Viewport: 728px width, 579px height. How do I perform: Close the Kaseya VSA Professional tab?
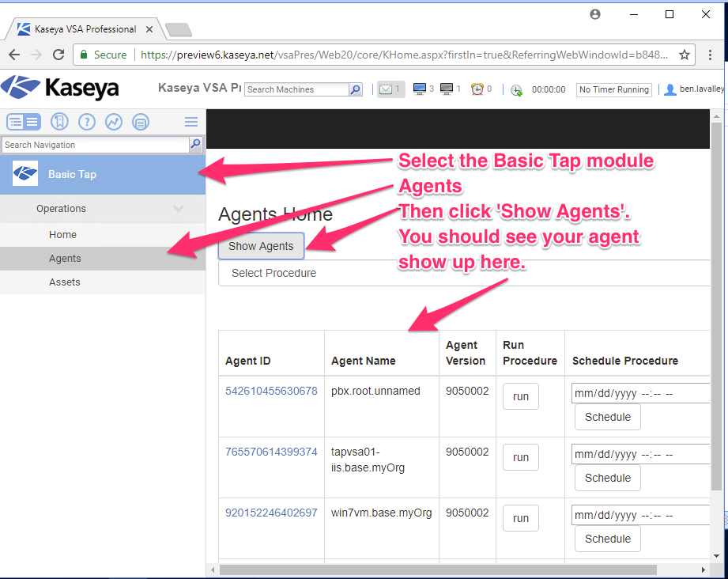click(x=149, y=29)
